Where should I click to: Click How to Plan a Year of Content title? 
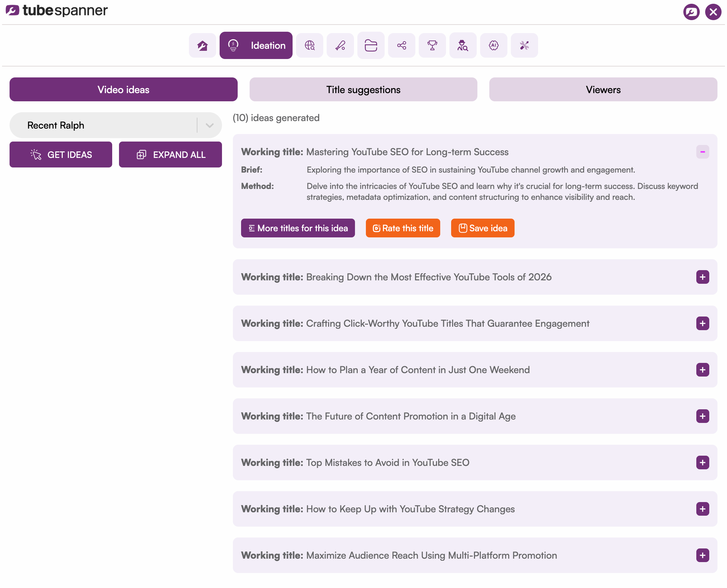click(418, 370)
